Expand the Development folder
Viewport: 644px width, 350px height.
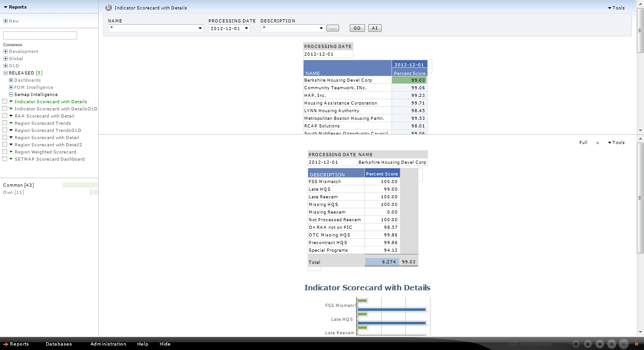(x=5, y=52)
